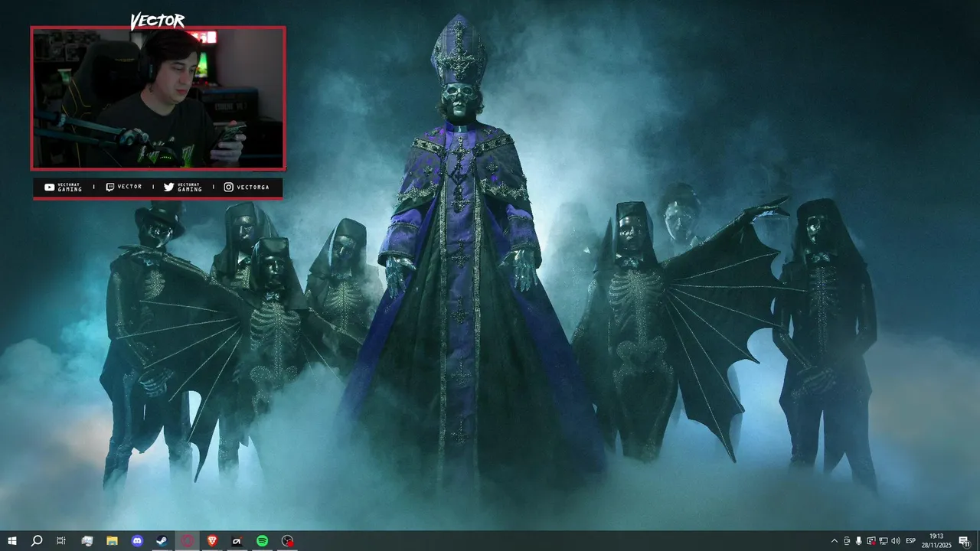Launch File Explorer from the taskbar
The image size is (980, 551).
pos(112,541)
